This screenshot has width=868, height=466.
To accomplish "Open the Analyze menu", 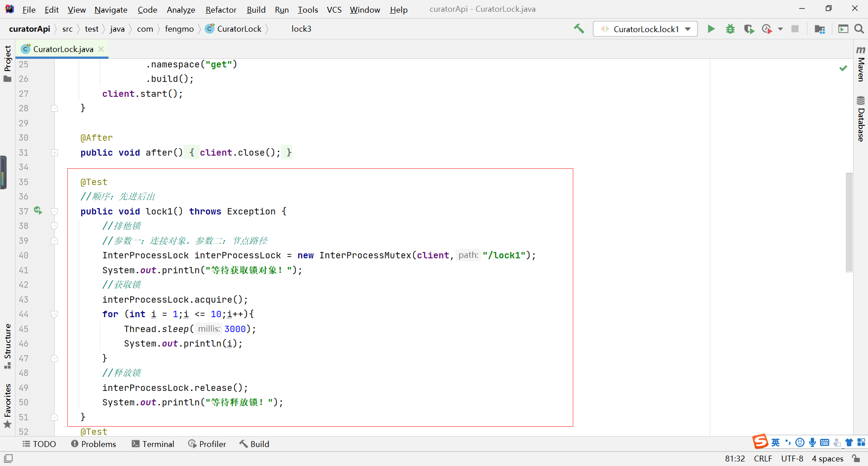I will 181,10.
